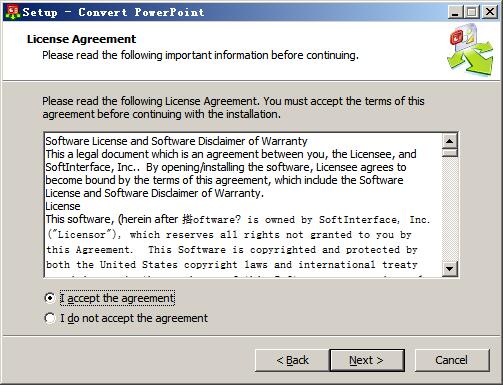
Task: Click the Convert PowerPoint logo with green arrows
Action: (x=471, y=50)
